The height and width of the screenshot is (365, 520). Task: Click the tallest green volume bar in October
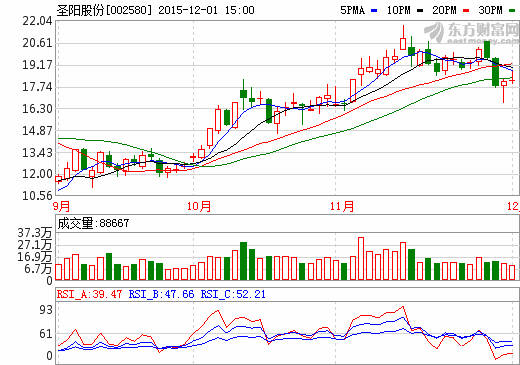pos(243,261)
